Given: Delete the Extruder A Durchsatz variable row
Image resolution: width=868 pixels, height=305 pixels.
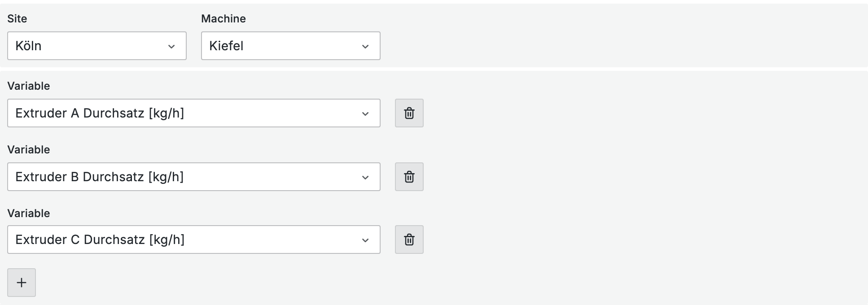Looking at the screenshot, I should pos(409,113).
